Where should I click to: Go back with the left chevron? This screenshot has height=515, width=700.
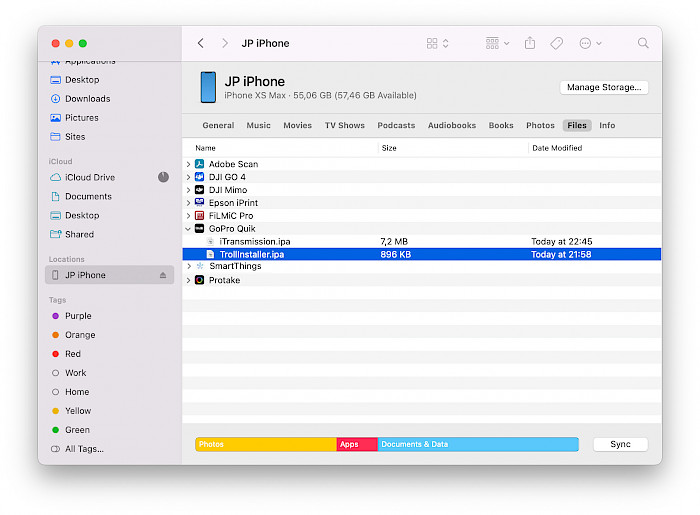(x=201, y=43)
